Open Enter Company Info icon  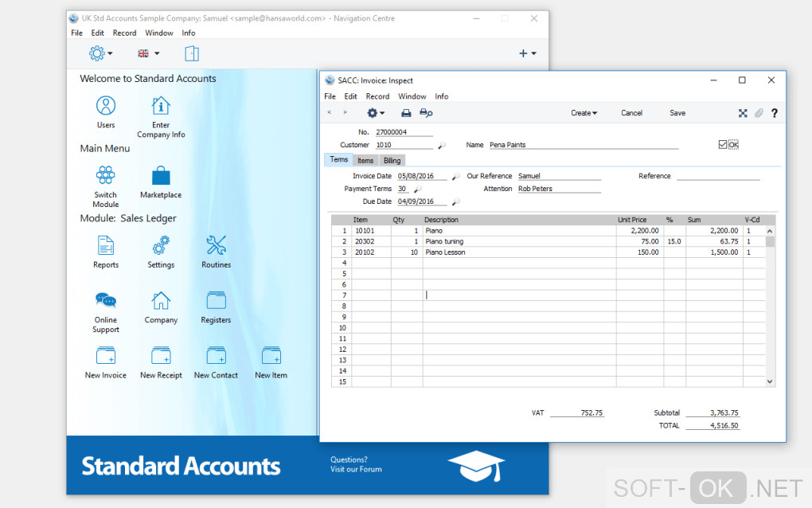161,106
